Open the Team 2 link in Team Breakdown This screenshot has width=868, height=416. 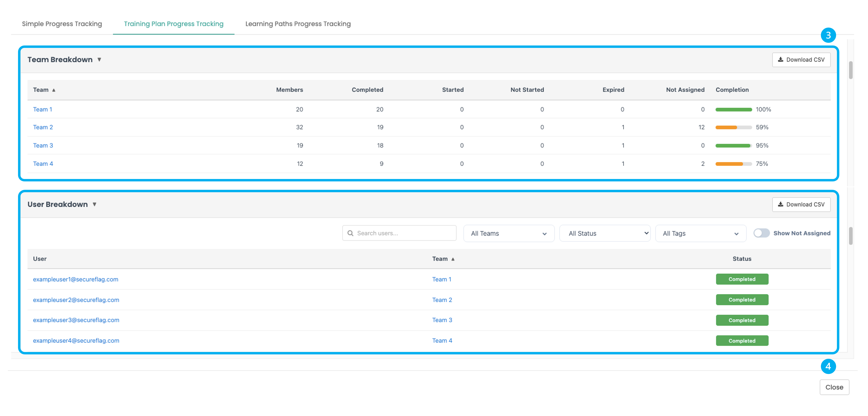43,127
